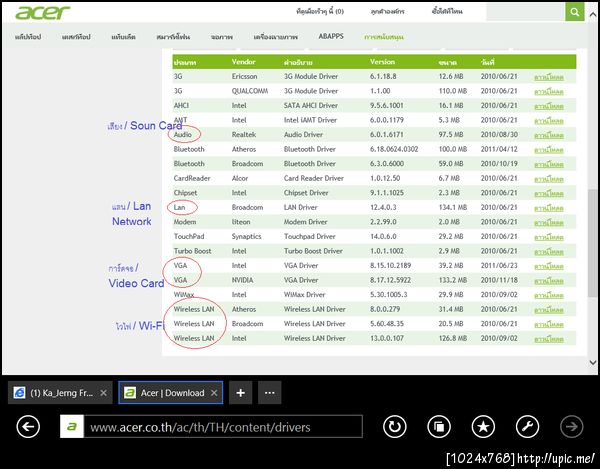600x469 pixels.
Task: Select the date 2011/04/12
Action: tap(499, 149)
